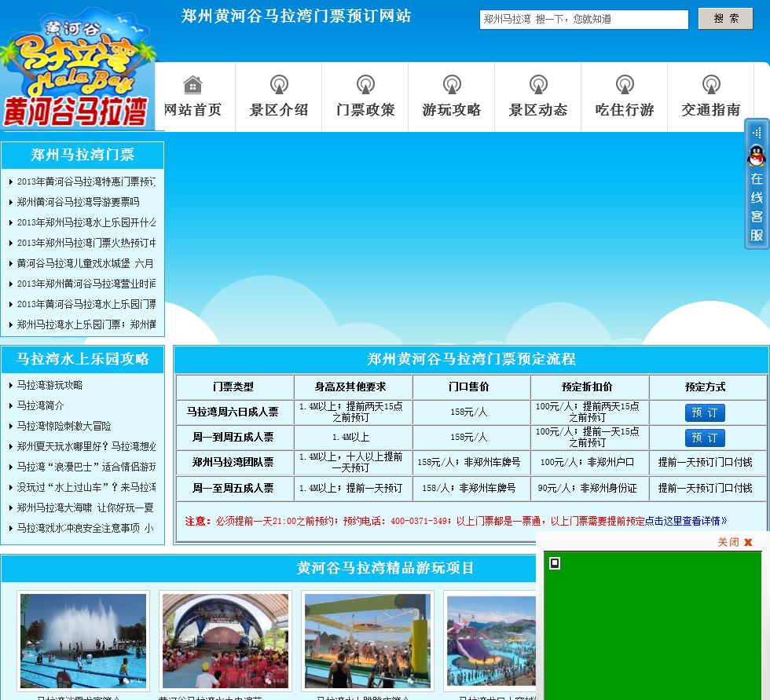Click the 黄河谷马拉湾精品游玩项目 section heading
The width and height of the screenshot is (770, 700).
pos(385,568)
